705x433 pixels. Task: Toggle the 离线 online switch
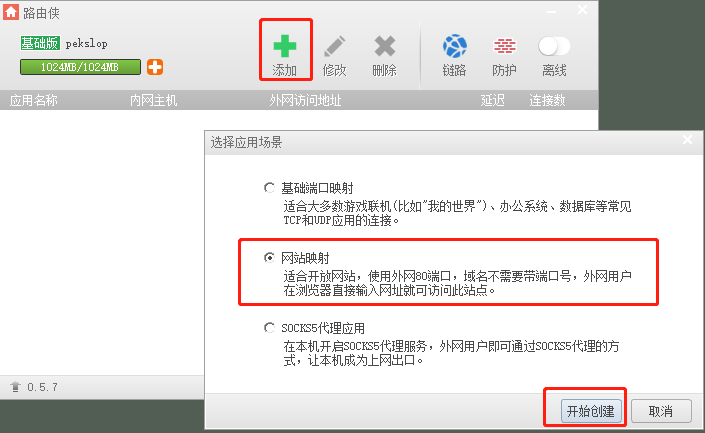554,46
